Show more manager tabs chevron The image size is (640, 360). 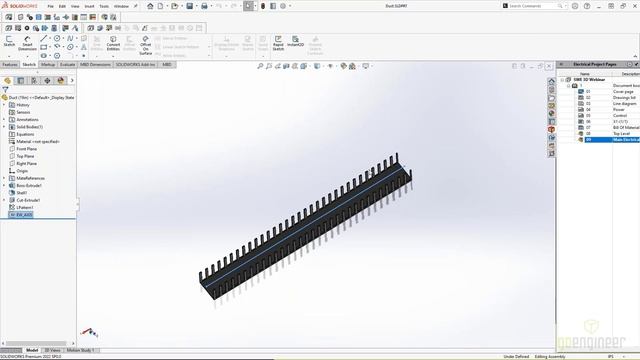(x=72, y=80)
